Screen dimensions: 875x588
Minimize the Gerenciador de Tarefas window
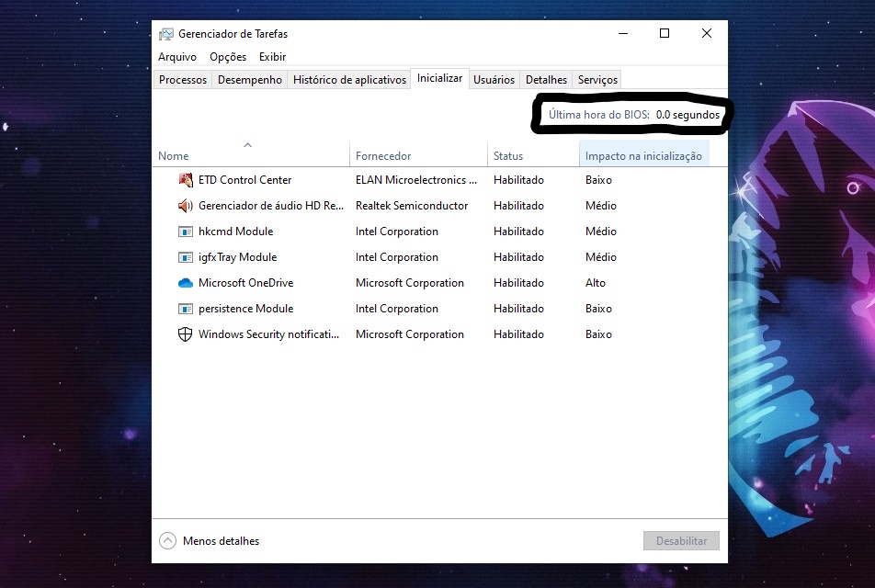coord(623,33)
